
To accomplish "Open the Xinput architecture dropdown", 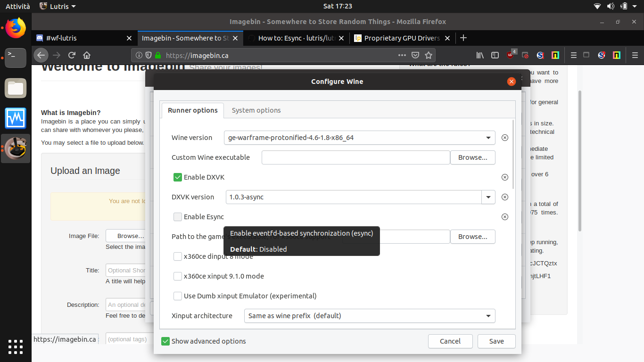I will click(370, 316).
